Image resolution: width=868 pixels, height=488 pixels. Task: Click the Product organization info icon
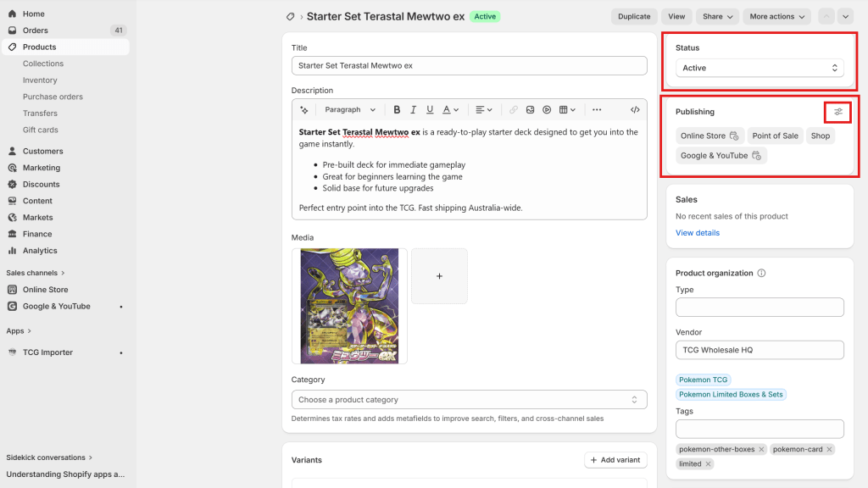(762, 274)
